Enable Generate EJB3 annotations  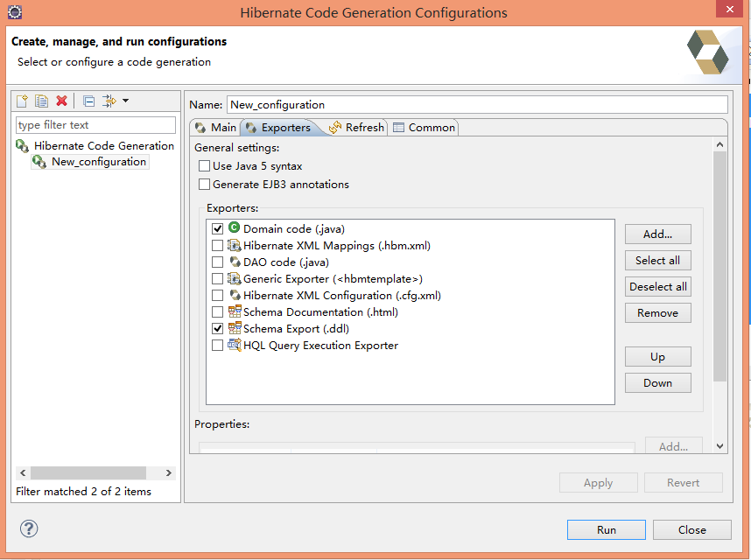(x=205, y=185)
